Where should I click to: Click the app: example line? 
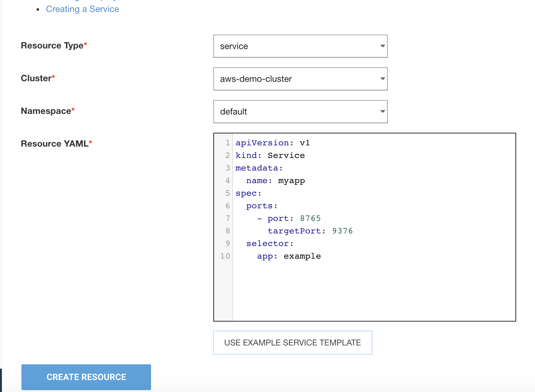coord(289,256)
